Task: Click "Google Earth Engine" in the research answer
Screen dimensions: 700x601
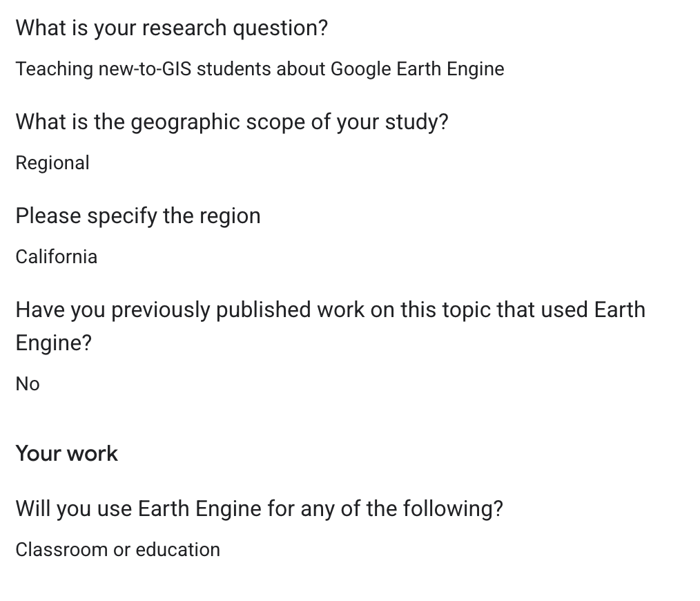Action: (x=417, y=69)
